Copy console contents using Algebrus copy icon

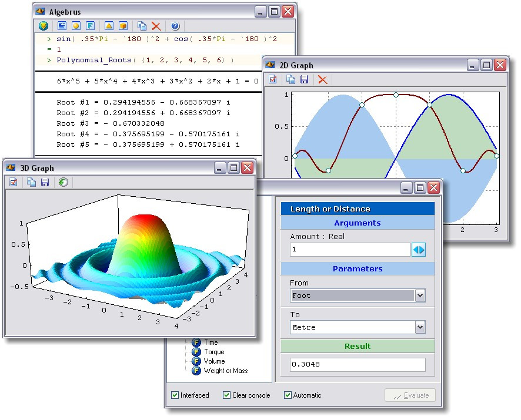(142, 26)
